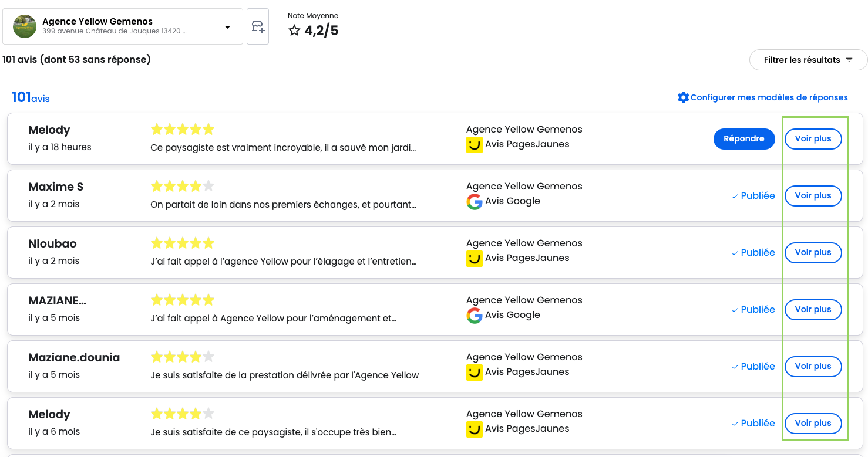Click the five-star rating on Melody's first review
The height and width of the screenshot is (457, 868).
click(183, 130)
